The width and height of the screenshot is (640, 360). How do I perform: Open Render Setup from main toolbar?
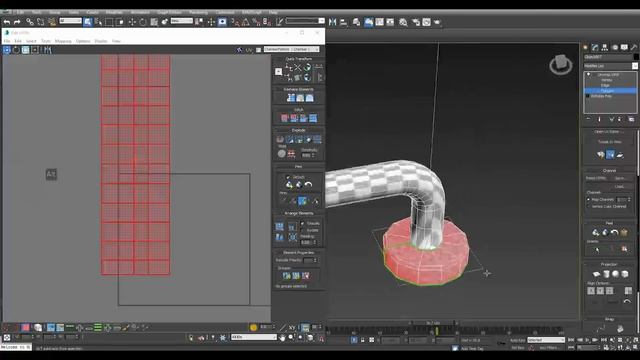tap(416, 22)
